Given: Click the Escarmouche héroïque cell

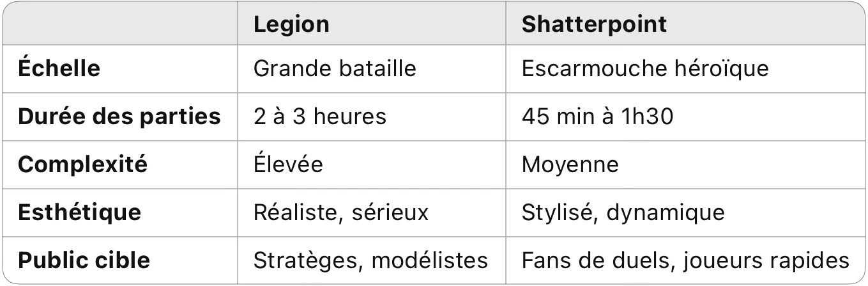Looking at the screenshot, I should pyautogui.click(x=645, y=68).
